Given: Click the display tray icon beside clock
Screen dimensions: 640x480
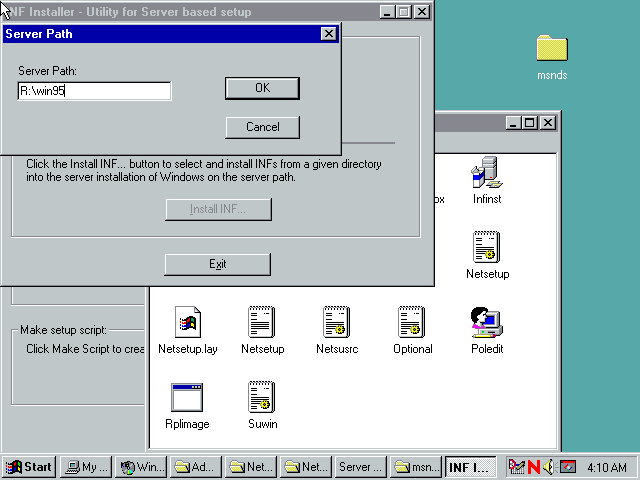Looking at the screenshot, I should pos(568,467).
